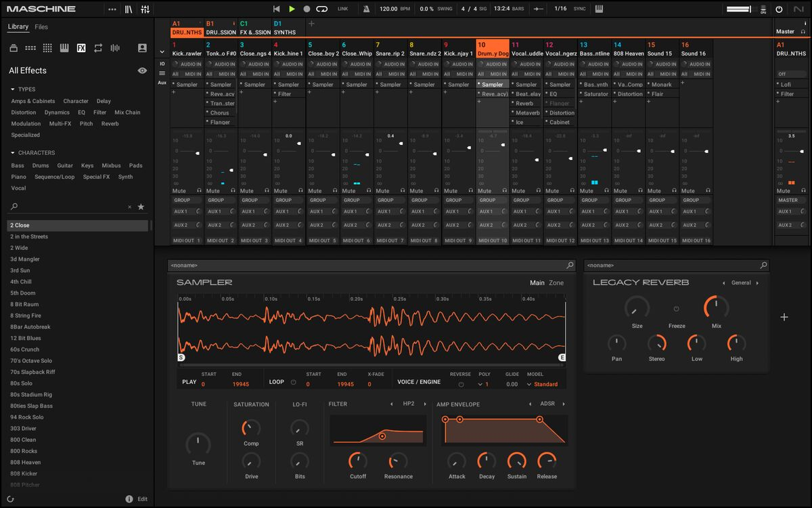Mute the Kick..rawler channel 1
Image resolution: width=812 pixels, height=508 pixels.
point(179,191)
